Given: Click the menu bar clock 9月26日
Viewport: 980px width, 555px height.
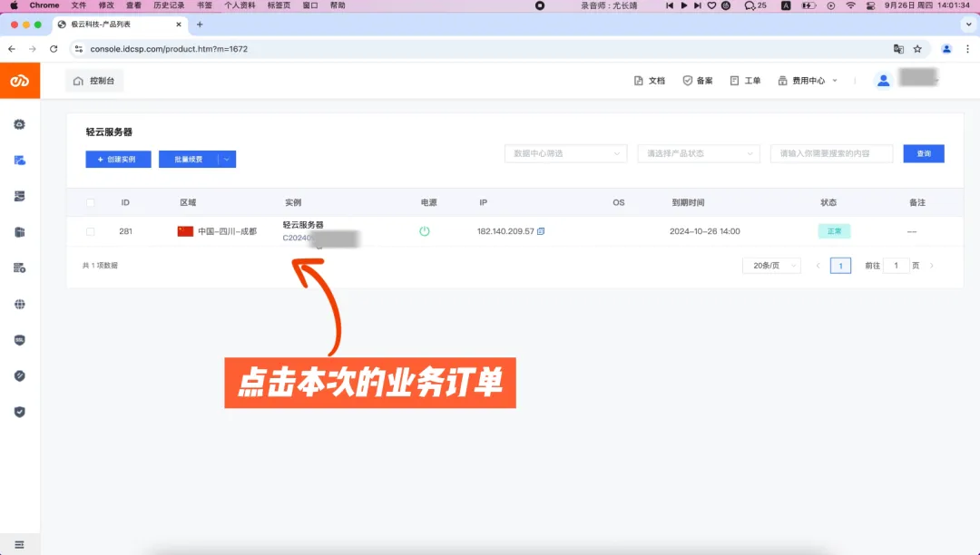Looking at the screenshot, I should coord(926,5).
